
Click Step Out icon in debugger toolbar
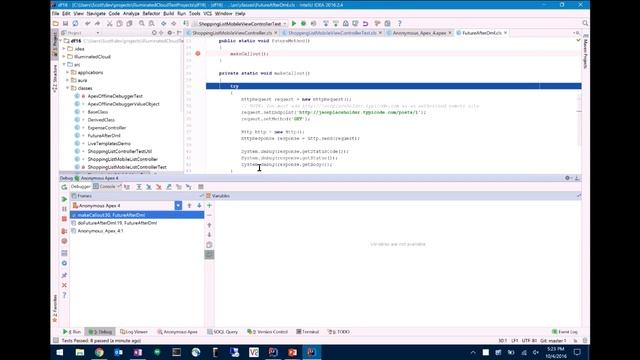point(169,187)
